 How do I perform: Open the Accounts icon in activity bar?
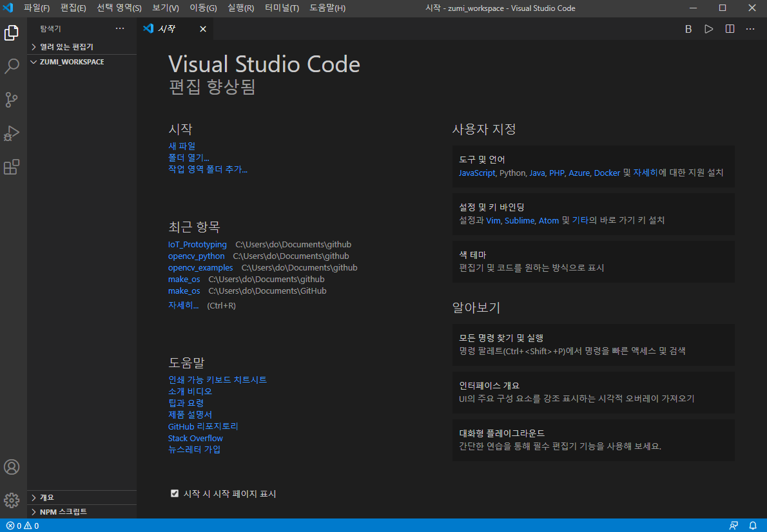click(x=11, y=467)
